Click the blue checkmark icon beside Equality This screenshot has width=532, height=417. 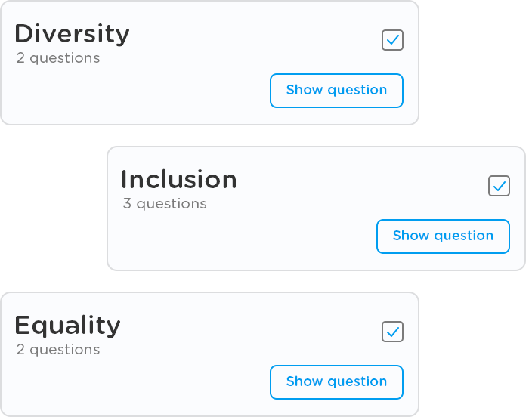(393, 331)
